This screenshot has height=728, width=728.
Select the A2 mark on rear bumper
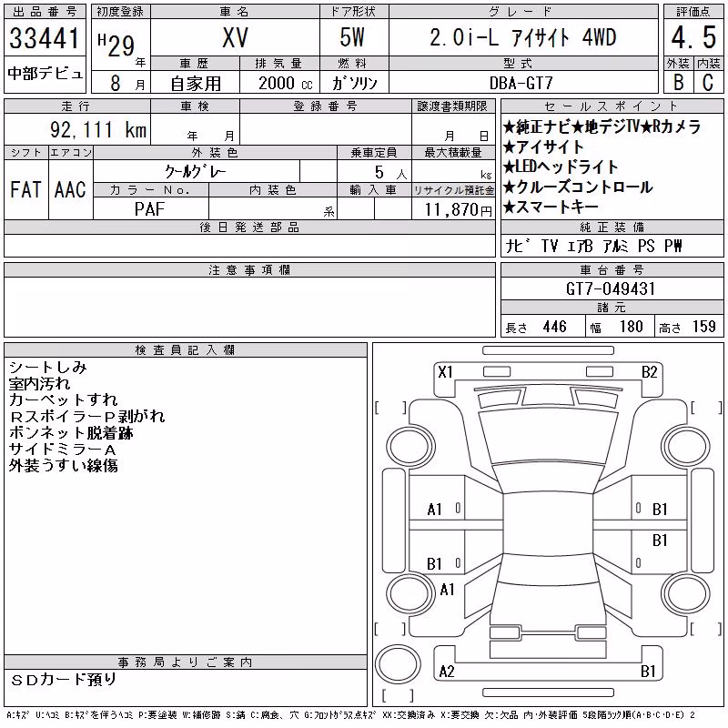(447, 672)
